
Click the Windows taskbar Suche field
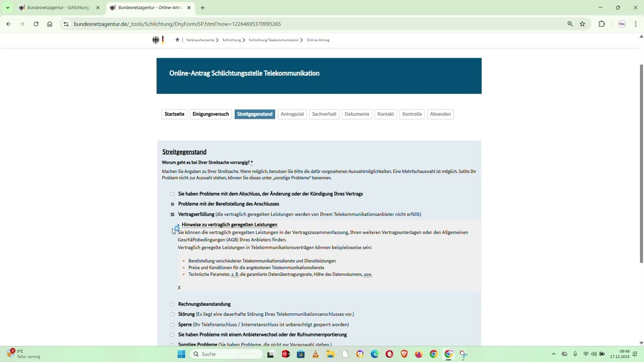226,354
